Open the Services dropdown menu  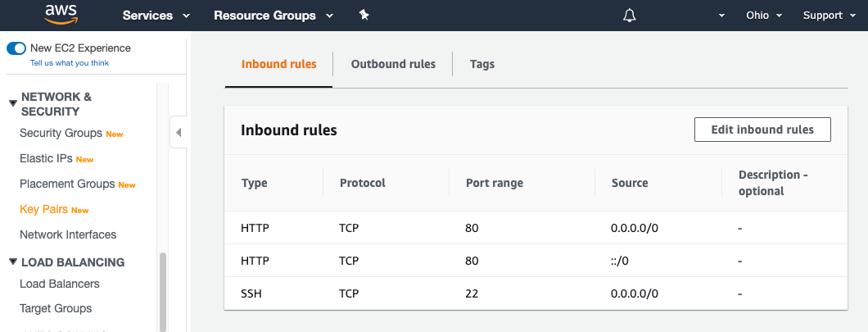[x=156, y=16]
